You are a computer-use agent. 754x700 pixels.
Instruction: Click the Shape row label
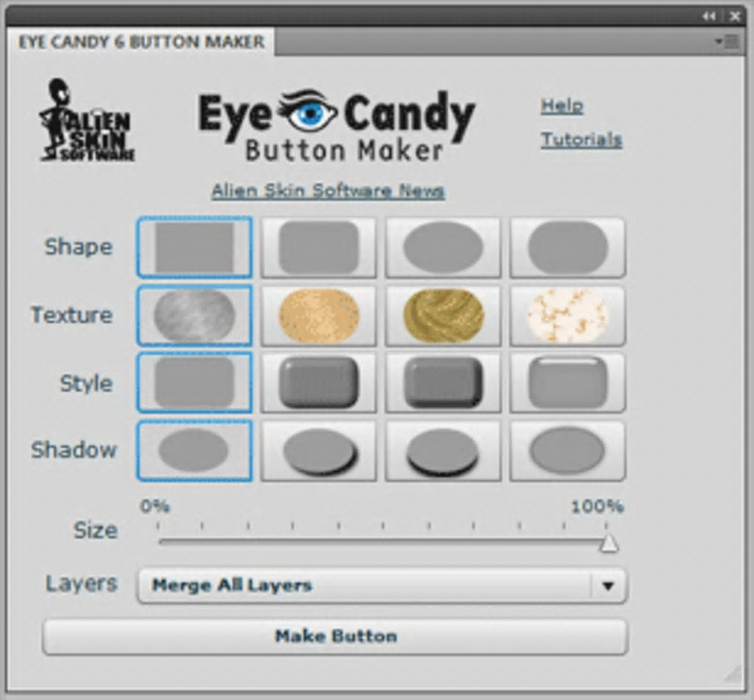79,247
